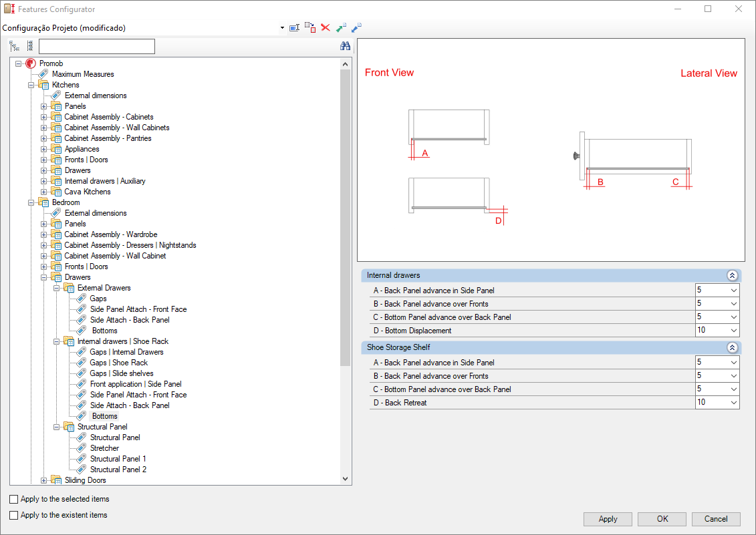Click the tree search input field
This screenshot has width=756, height=535.
pos(97,46)
